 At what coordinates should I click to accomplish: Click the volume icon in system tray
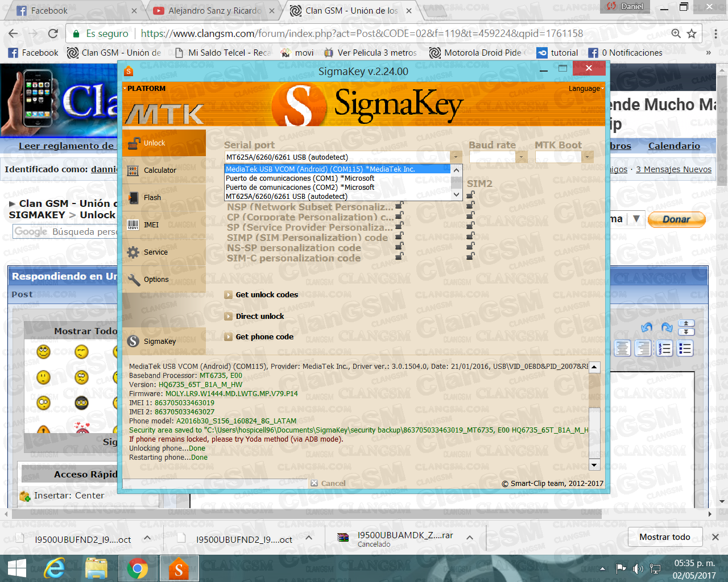638,568
